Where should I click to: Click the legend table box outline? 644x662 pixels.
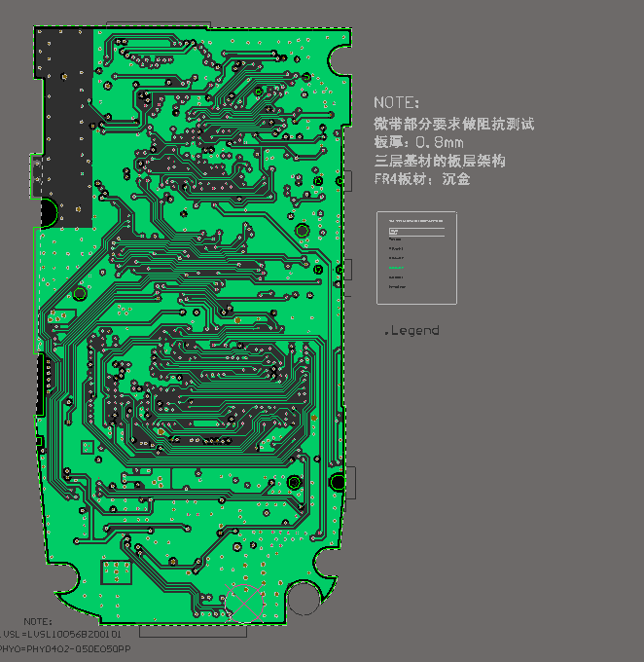click(x=416, y=258)
